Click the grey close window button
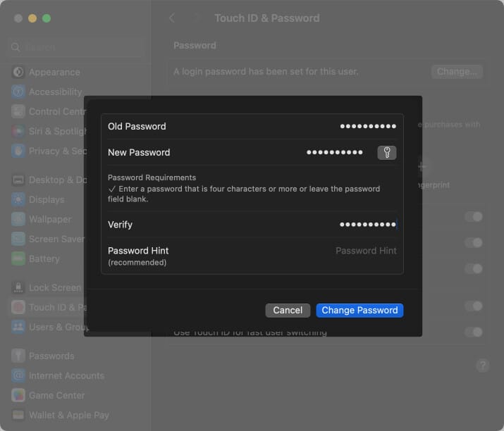504x431 pixels. 18,18
